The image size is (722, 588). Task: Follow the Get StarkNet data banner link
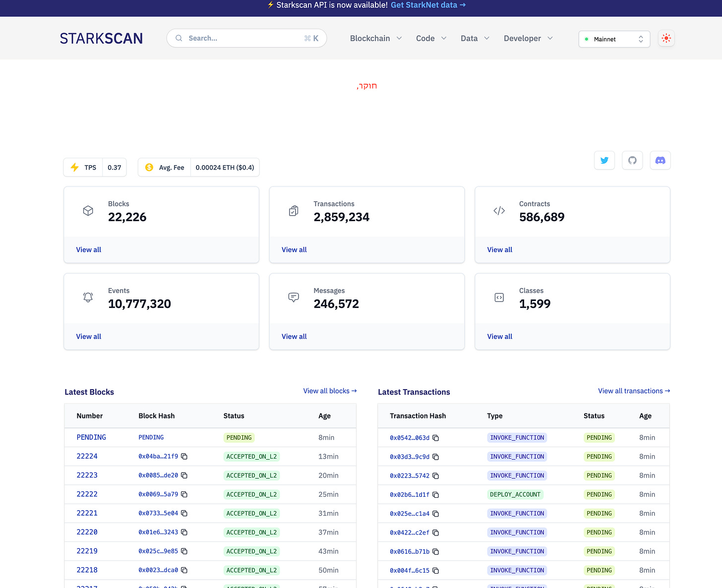coord(428,5)
